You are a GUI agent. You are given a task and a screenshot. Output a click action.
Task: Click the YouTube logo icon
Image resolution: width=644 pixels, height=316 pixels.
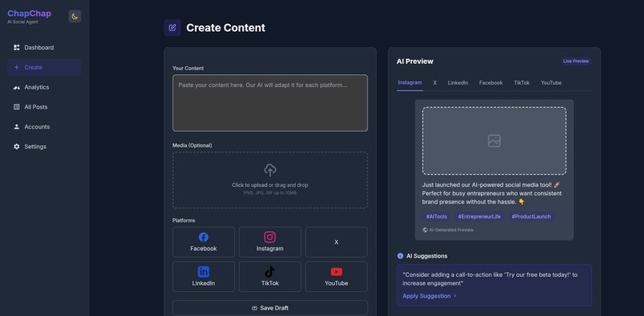[x=336, y=271]
